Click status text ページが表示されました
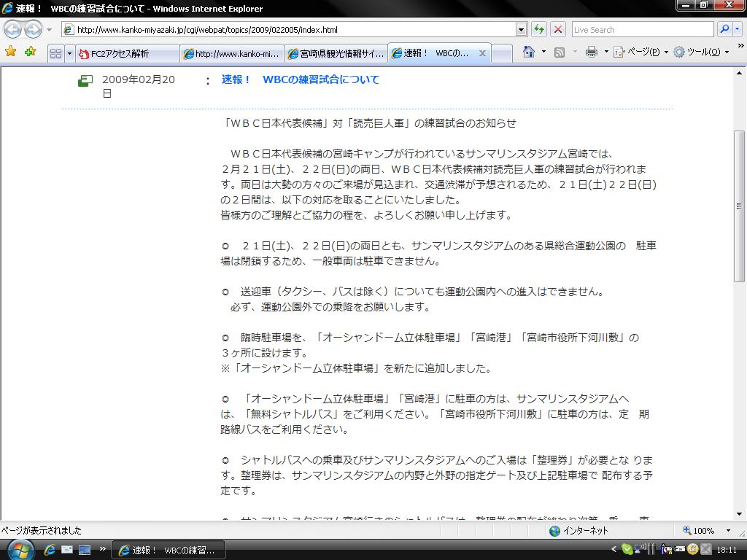This screenshot has width=747, height=560. (x=42, y=531)
